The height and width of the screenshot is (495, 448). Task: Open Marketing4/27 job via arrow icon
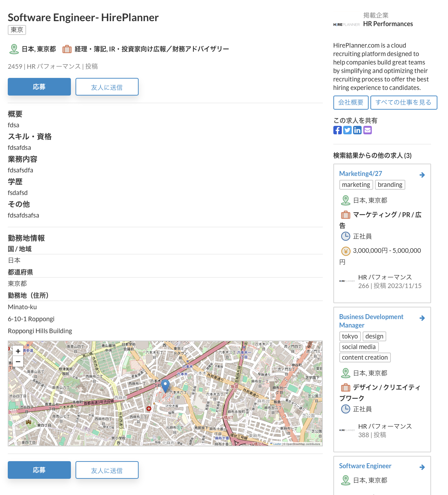(422, 175)
